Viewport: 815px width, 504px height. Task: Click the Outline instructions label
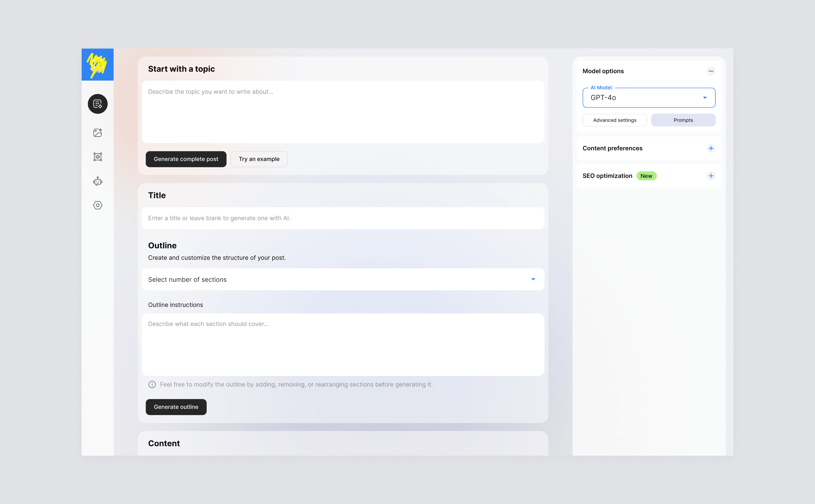tap(175, 305)
